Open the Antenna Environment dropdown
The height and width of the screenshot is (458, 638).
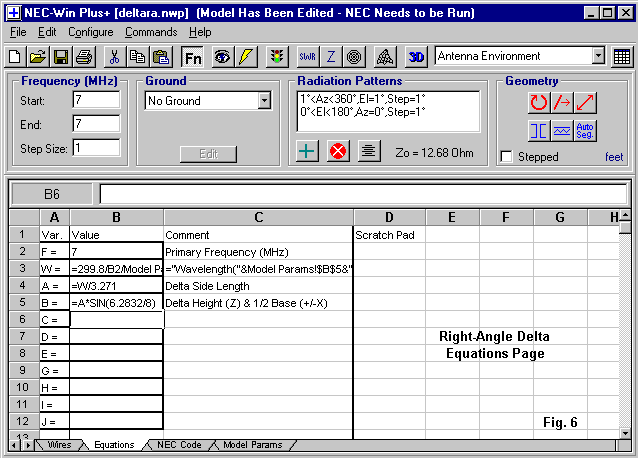point(598,56)
